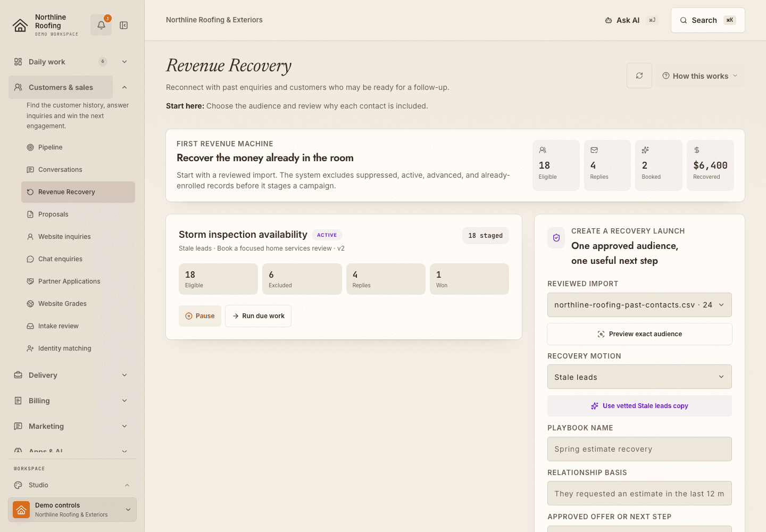Open the Reviewed Import file dropdown
The width and height of the screenshot is (766, 532).
(x=639, y=305)
